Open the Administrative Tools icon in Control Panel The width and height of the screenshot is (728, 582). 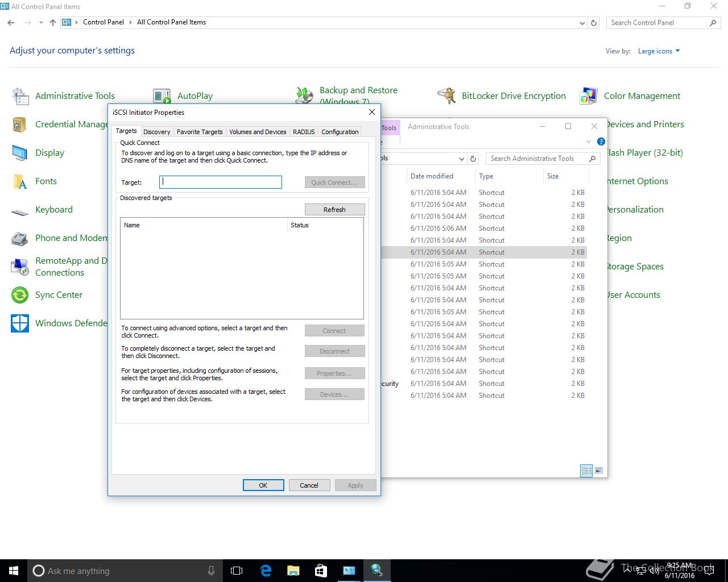[x=20, y=96]
